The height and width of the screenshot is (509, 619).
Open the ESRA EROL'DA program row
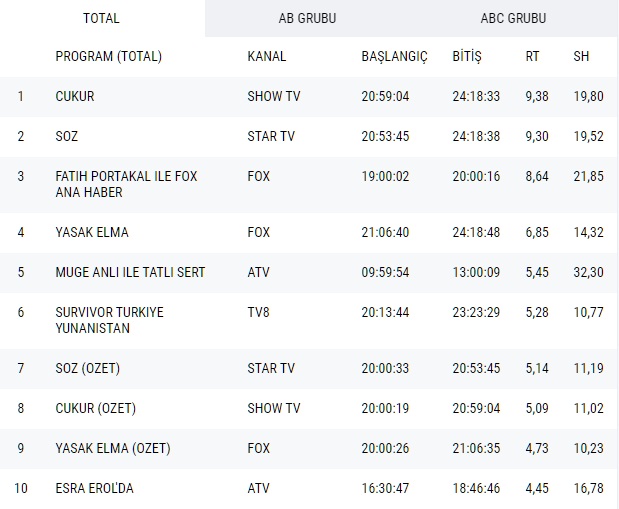click(94, 488)
